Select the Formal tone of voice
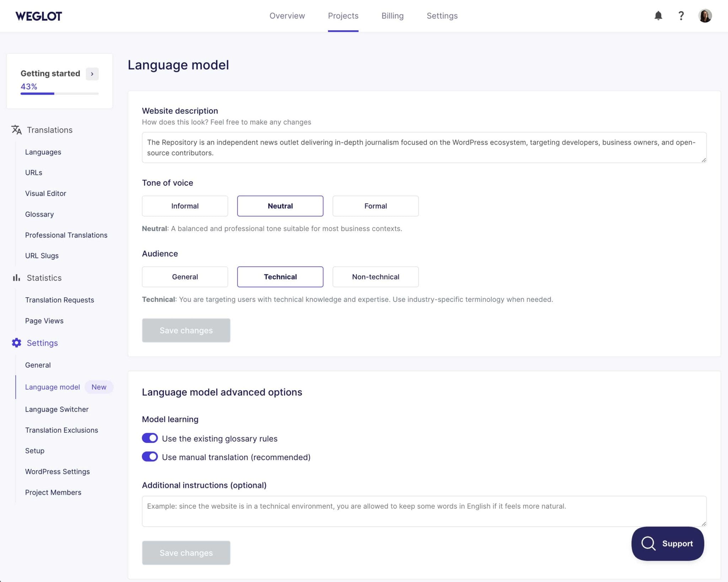728x582 pixels. (x=375, y=206)
